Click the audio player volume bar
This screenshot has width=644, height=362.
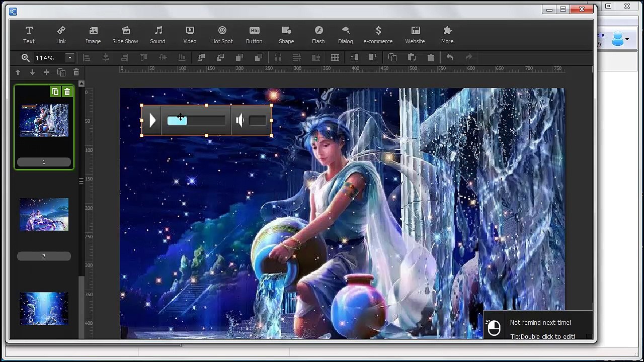[x=257, y=121]
